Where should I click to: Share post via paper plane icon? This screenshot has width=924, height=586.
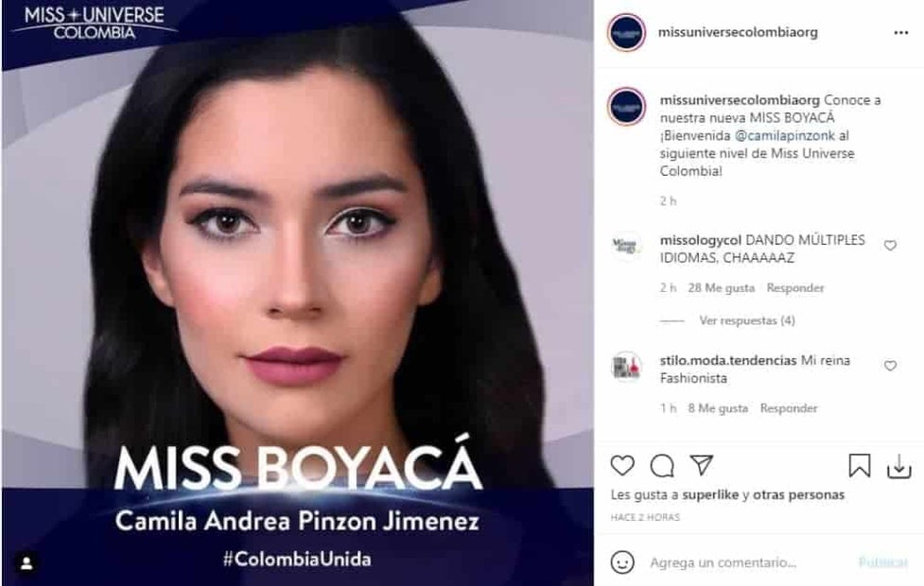coord(702,465)
